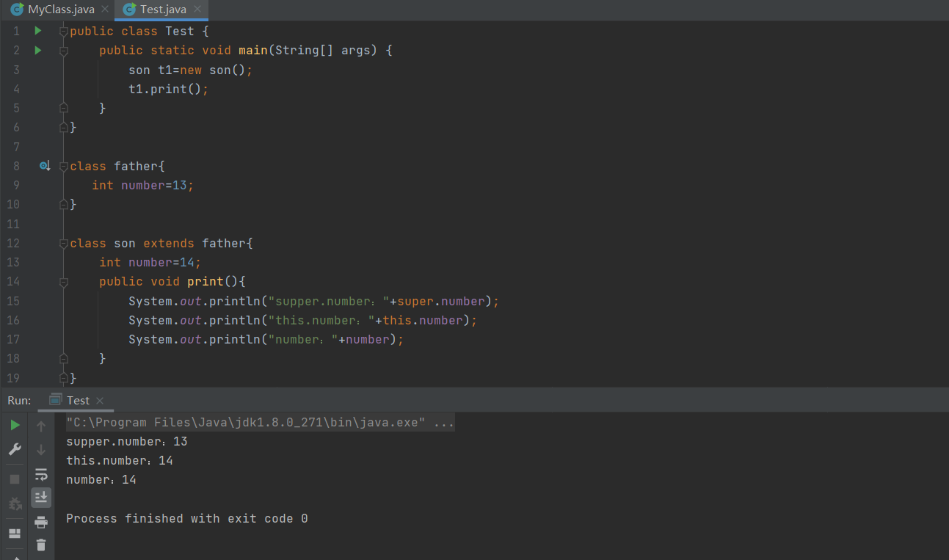The image size is (949, 560).
Task: Collapse the father class fold marker
Action: click(64, 166)
